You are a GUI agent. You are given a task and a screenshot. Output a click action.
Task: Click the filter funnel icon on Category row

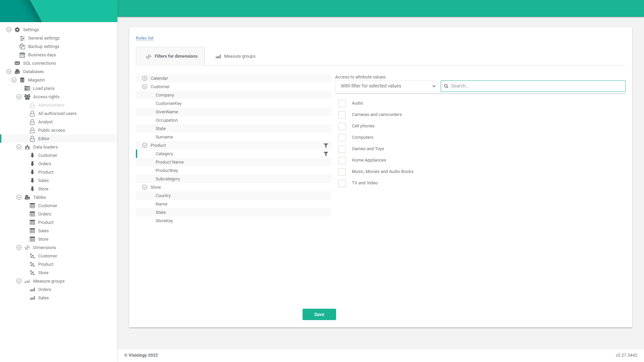(x=326, y=154)
